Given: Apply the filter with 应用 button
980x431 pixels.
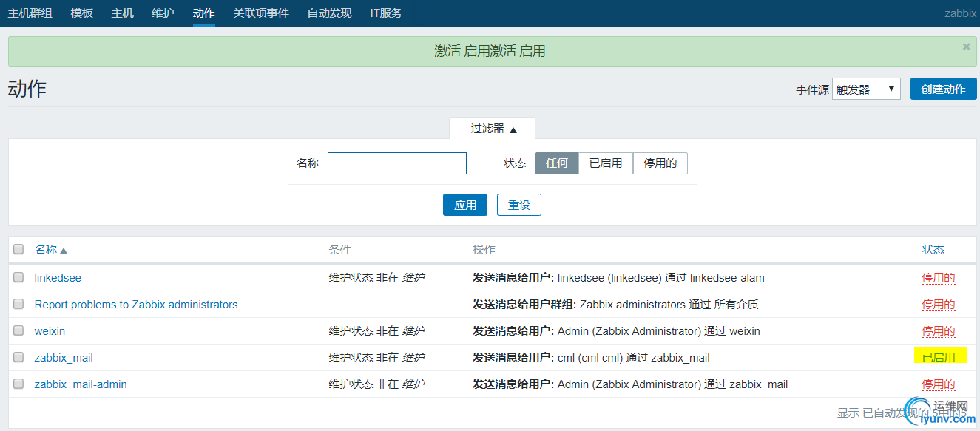Looking at the screenshot, I should click(x=465, y=205).
